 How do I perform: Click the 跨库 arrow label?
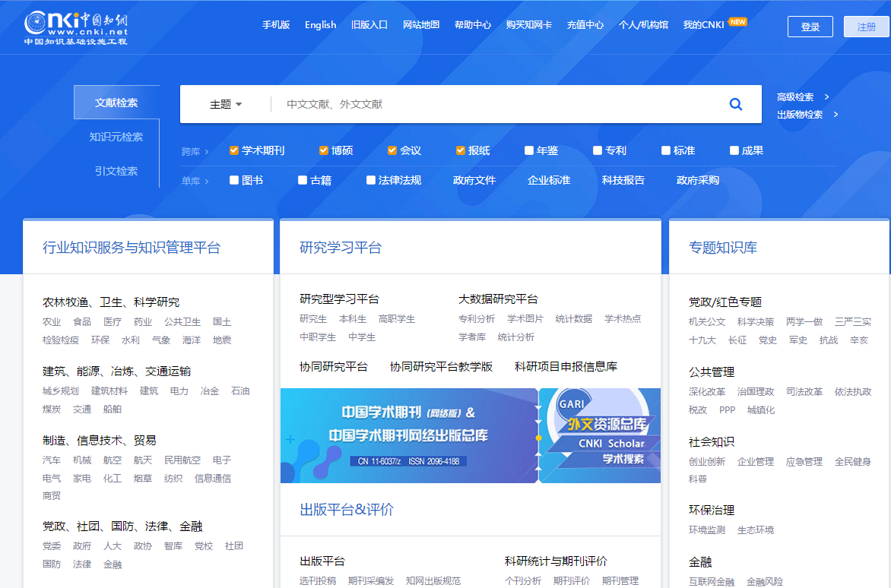[x=195, y=151]
